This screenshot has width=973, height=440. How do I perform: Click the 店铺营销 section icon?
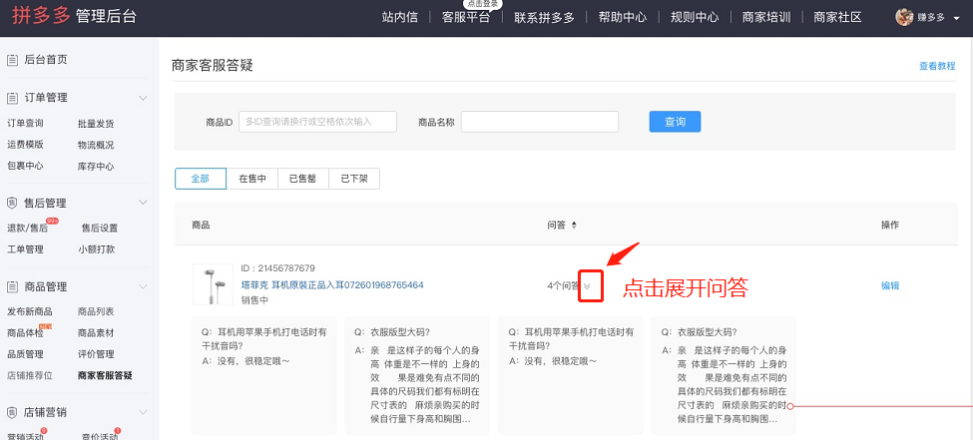(12, 413)
